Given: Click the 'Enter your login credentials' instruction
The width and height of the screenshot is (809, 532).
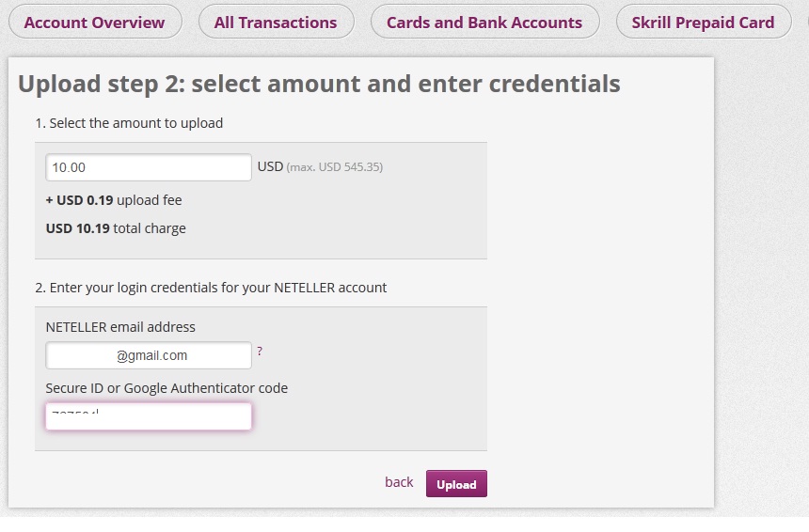Looking at the screenshot, I should [211, 288].
